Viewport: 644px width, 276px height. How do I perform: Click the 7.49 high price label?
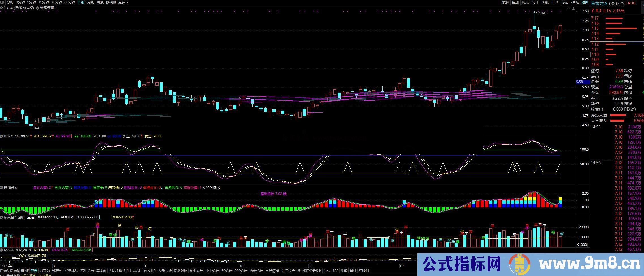click(x=541, y=13)
